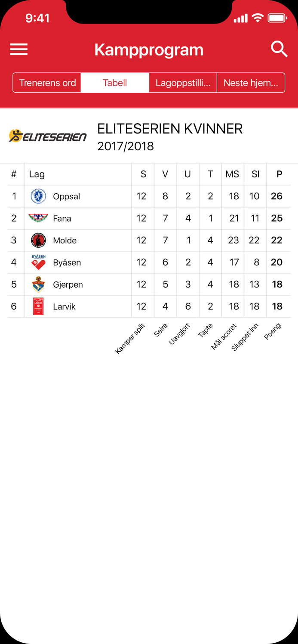Click the Wi-Fi status icon
Viewport: 298px width, 644px height.
pyautogui.click(x=257, y=18)
